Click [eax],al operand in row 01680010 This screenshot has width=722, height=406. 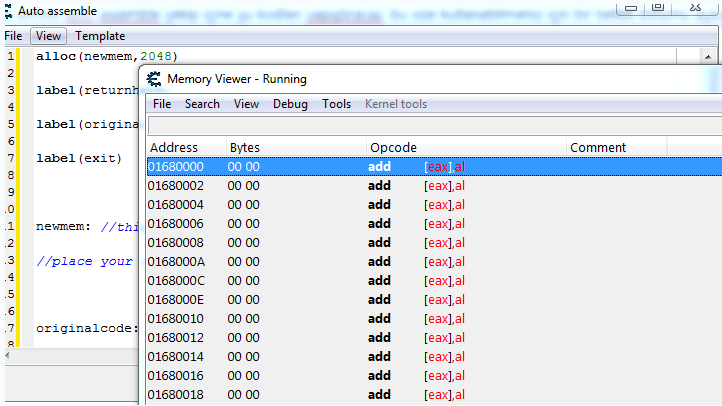tap(444, 319)
